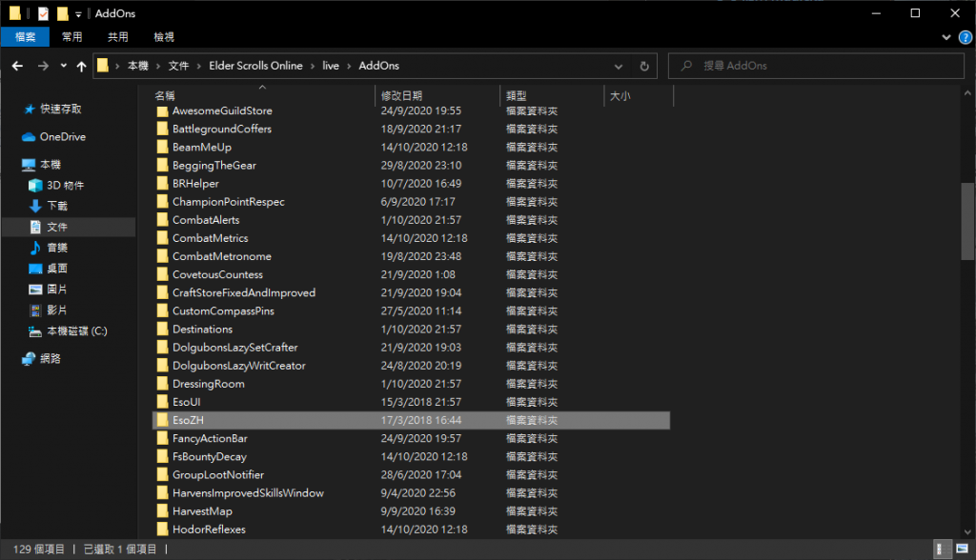The width and height of the screenshot is (976, 560).
Task: Select the CombatAlerts folder icon
Action: point(162,220)
